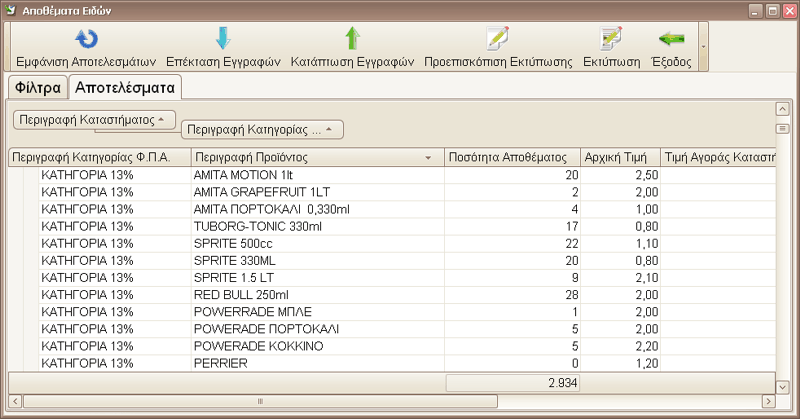
Task: Open Περιγραφή Προϊόντος column filter arrow
Action: pos(428,158)
